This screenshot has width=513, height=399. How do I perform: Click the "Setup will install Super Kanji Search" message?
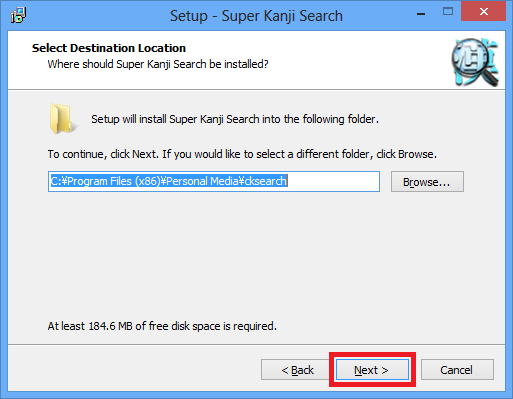[x=235, y=119]
